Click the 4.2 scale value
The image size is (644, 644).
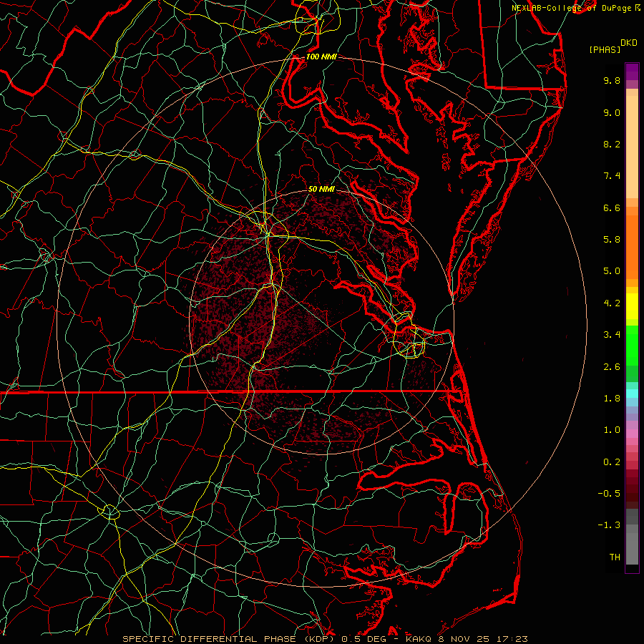click(612, 303)
